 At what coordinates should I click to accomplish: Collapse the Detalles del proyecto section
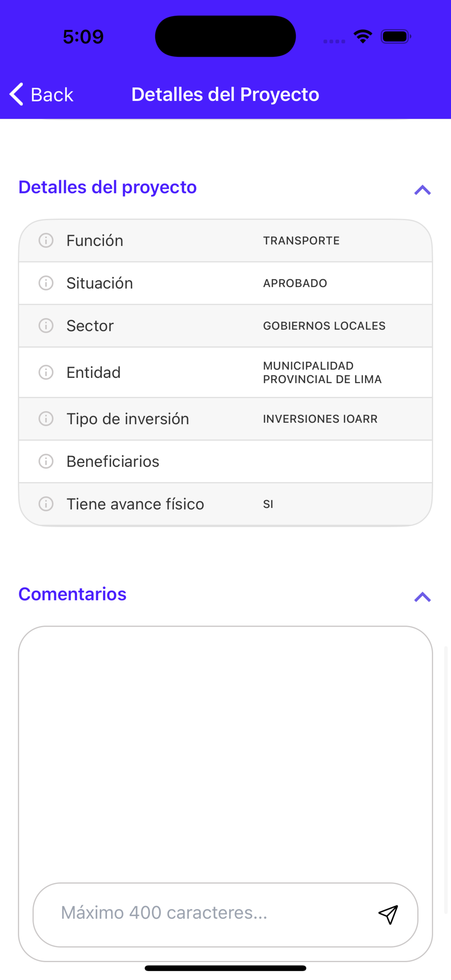tap(423, 190)
